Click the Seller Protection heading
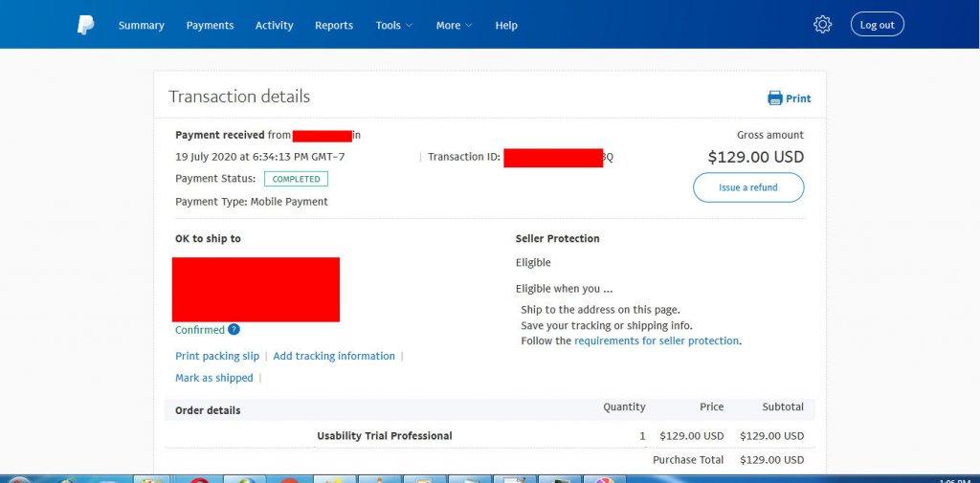Viewport: 980px width, 483px height. (x=558, y=239)
